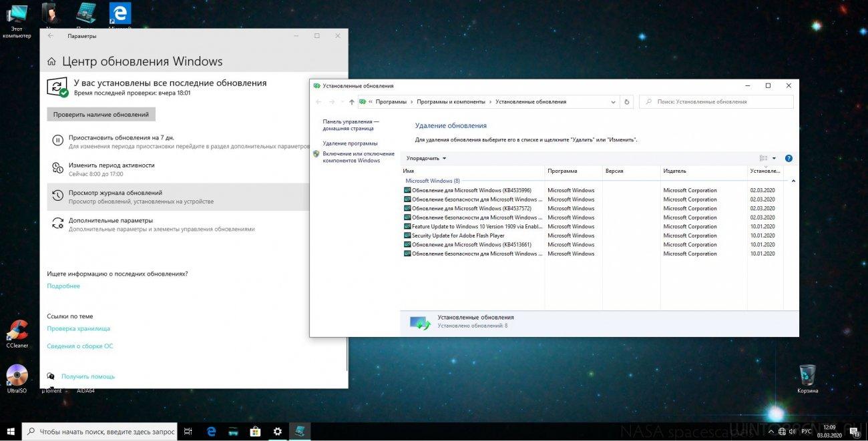Click 'Программы и компоненты' breadcrumb
The height and width of the screenshot is (441, 868).
coord(451,102)
